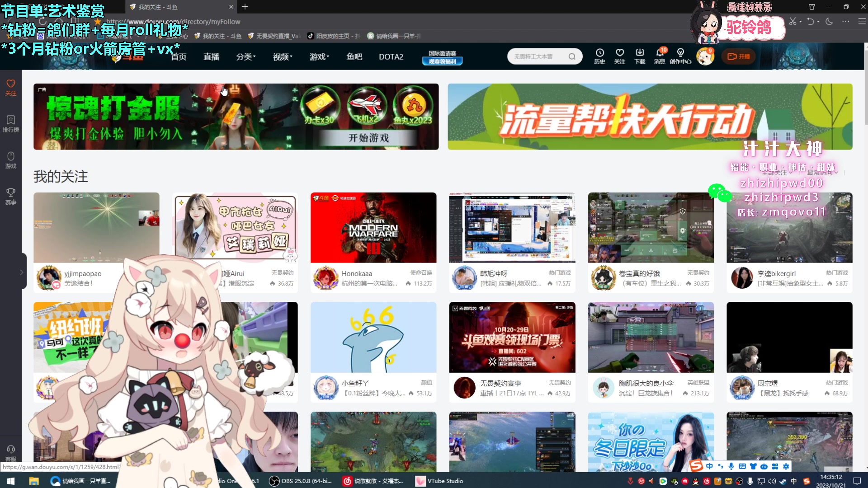Open the 流量帮扶大行动 banner
This screenshot has height=488, width=868.
pos(650,117)
